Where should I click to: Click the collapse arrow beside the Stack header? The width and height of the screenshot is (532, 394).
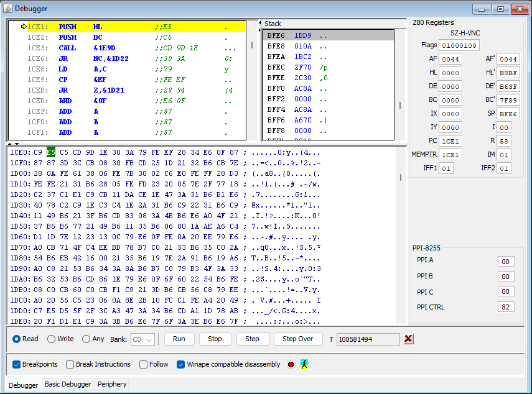[260, 24]
